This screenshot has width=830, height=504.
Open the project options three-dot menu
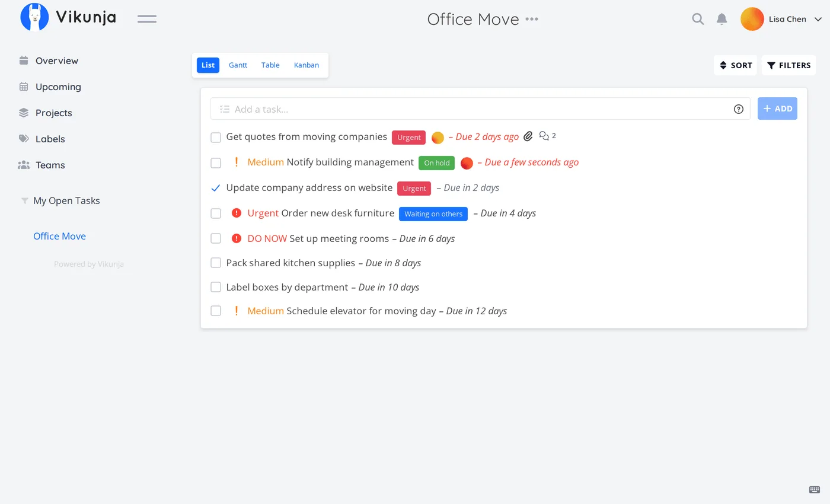tap(532, 19)
